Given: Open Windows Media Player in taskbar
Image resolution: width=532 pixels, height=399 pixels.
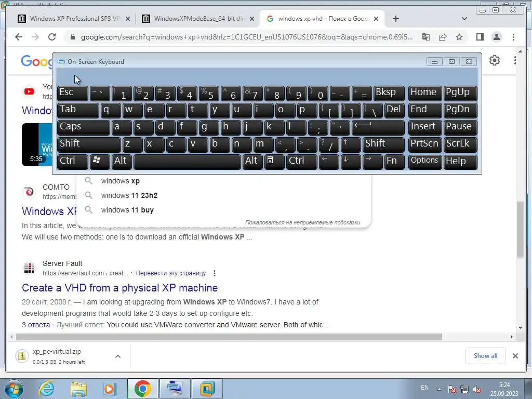Looking at the screenshot, I should pos(110,389).
